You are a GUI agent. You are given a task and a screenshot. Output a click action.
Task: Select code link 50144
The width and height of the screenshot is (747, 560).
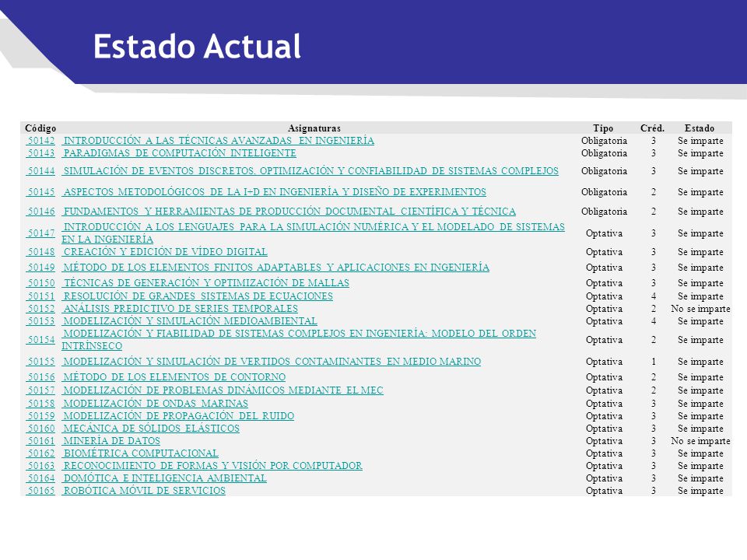coord(40,171)
